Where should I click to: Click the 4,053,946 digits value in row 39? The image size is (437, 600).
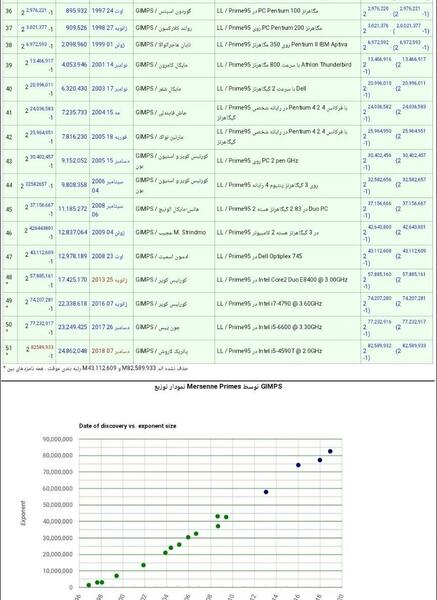pyautogui.click(x=74, y=65)
